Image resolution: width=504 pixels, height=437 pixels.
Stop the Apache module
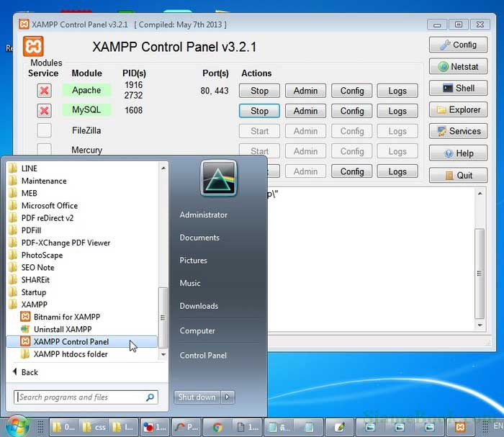[259, 91]
